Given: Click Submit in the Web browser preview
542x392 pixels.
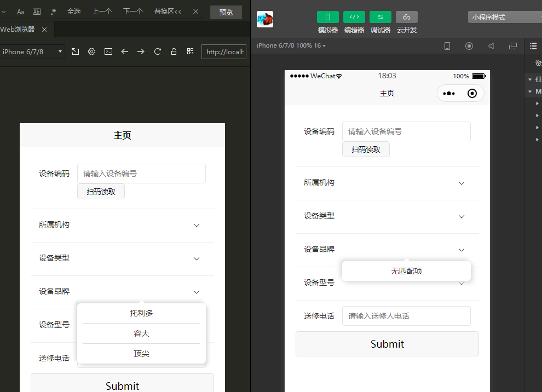Looking at the screenshot, I should click(x=122, y=383).
